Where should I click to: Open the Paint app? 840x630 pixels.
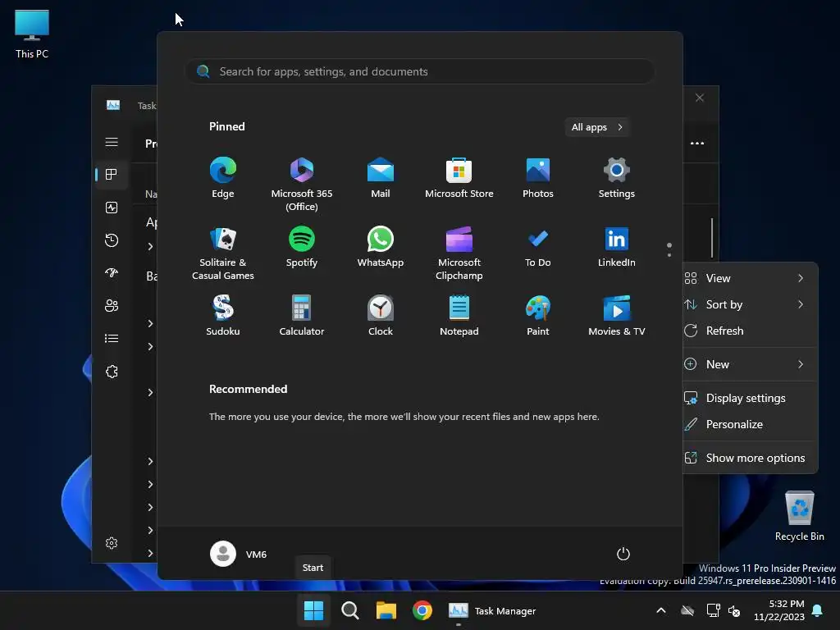(538, 316)
